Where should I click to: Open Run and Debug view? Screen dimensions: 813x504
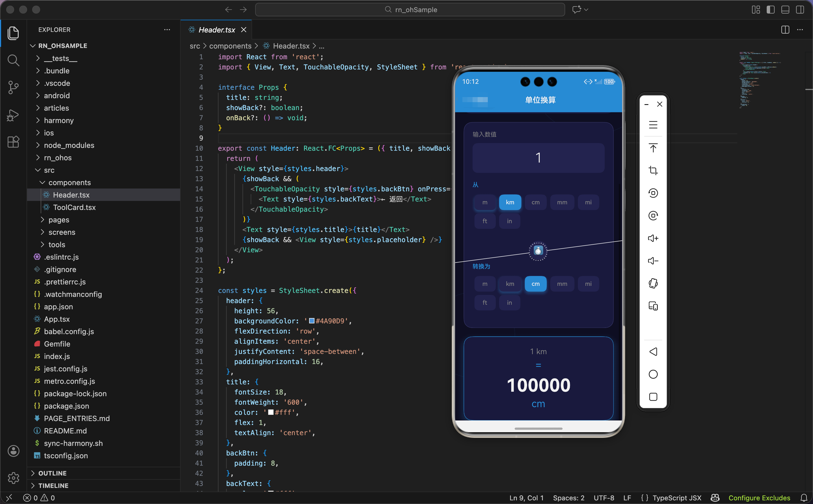pos(13,115)
